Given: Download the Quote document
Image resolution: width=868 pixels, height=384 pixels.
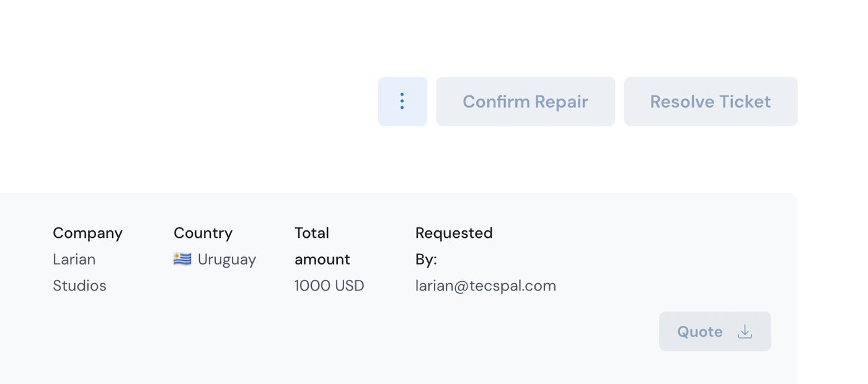Looking at the screenshot, I should point(715,331).
